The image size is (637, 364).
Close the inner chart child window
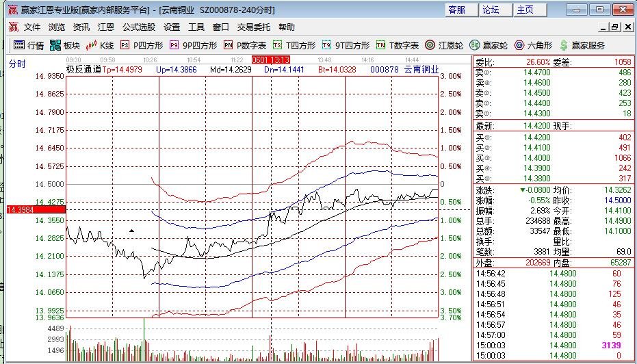click(627, 27)
